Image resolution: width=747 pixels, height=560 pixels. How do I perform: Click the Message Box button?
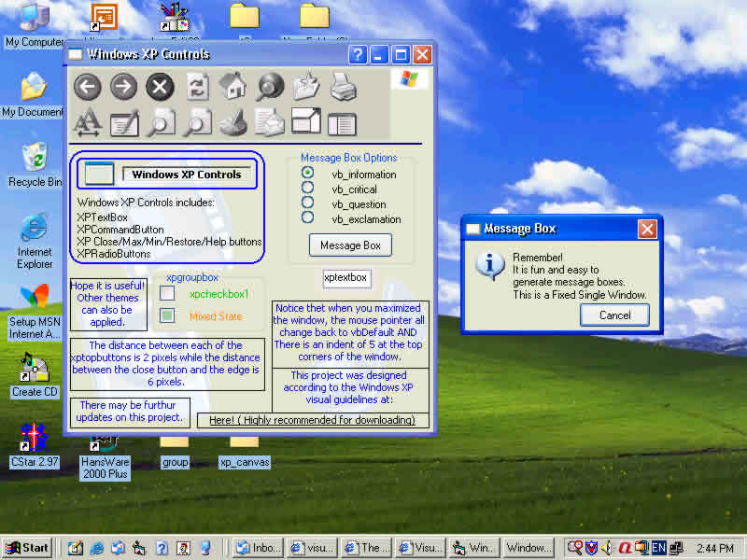coord(350,245)
